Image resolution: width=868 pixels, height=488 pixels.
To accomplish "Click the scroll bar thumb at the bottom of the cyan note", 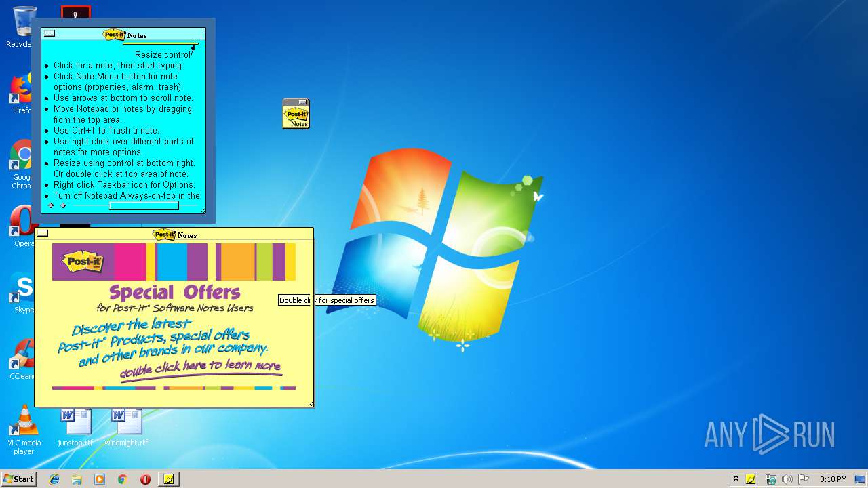I will coord(144,205).
